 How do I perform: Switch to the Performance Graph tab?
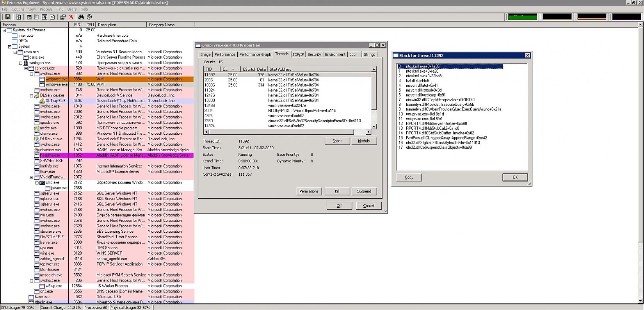tap(255, 55)
